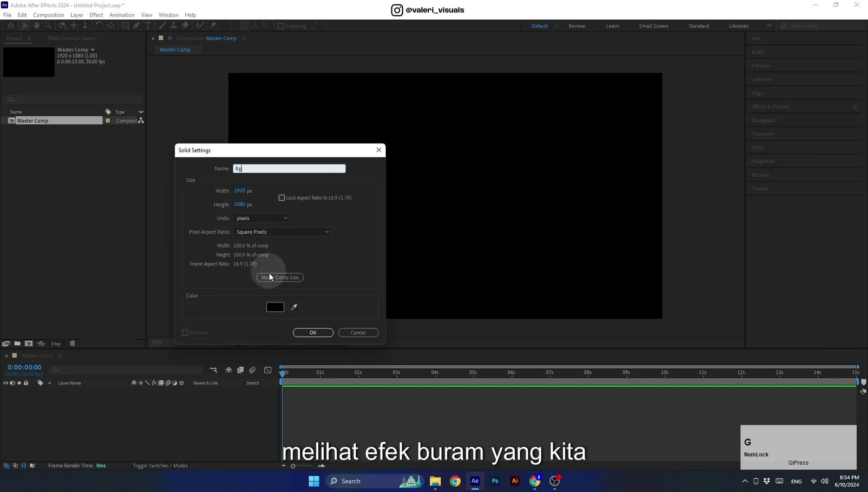Screen dimensions: 868x492
Task: Open the Pixel Aspect Ratio dropdown
Action: click(282, 232)
